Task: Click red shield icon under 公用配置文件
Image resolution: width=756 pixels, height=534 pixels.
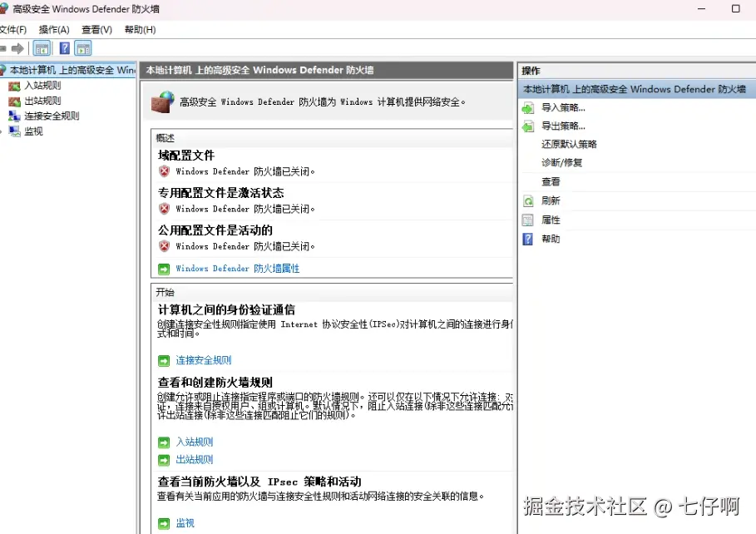Action: (x=165, y=246)
